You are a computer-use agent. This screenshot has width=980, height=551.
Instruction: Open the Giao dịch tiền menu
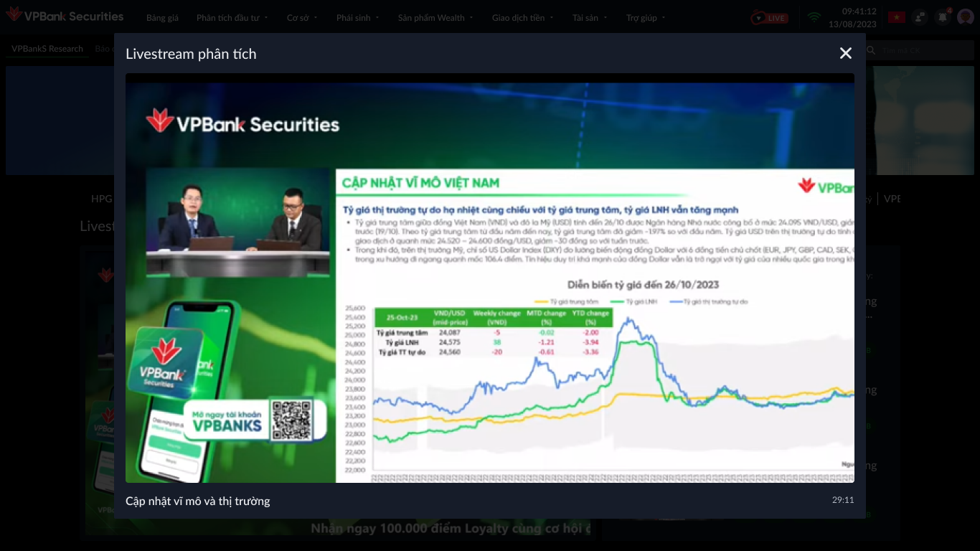point(521,18)
